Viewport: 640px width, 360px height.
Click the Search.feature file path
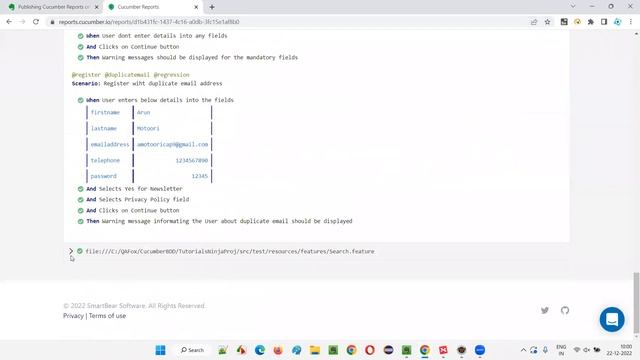230,251
